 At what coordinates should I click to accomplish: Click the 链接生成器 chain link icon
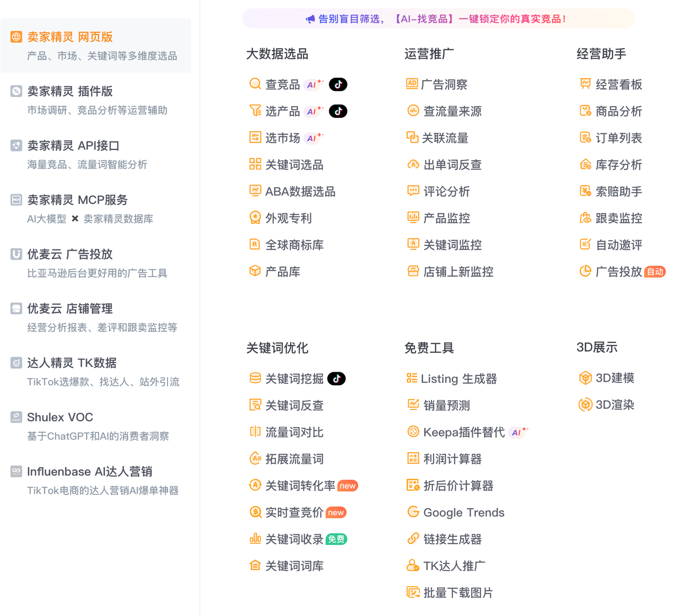tap(413, 539)
